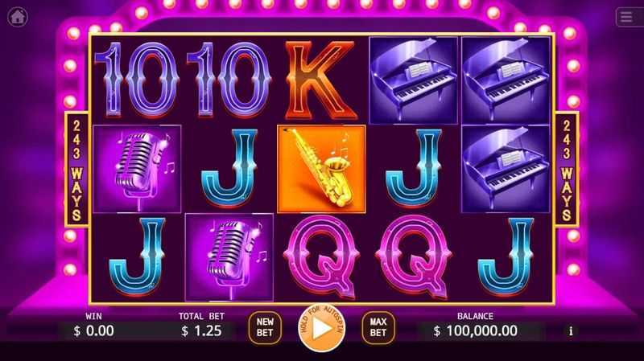Click the top piano symbol in fourth reel
The height and width of the screenshot is (361, 644).
pyautogui.click(x=414, y=80)
